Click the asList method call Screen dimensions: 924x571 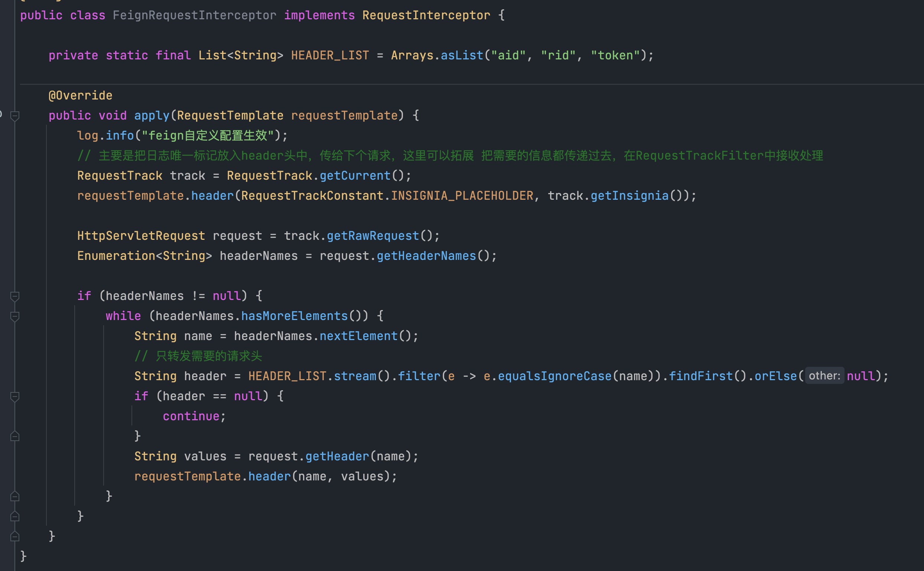pos(462,56)
